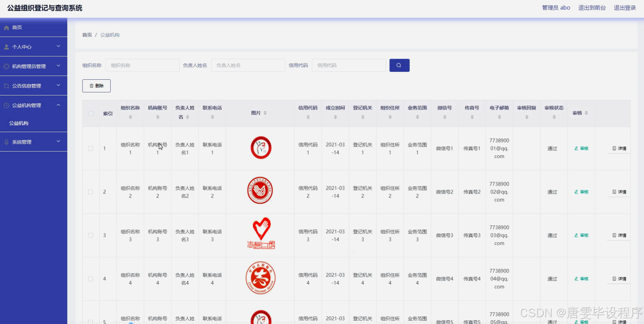Tick the select-all checkbox in table header

tap(91, 114)
